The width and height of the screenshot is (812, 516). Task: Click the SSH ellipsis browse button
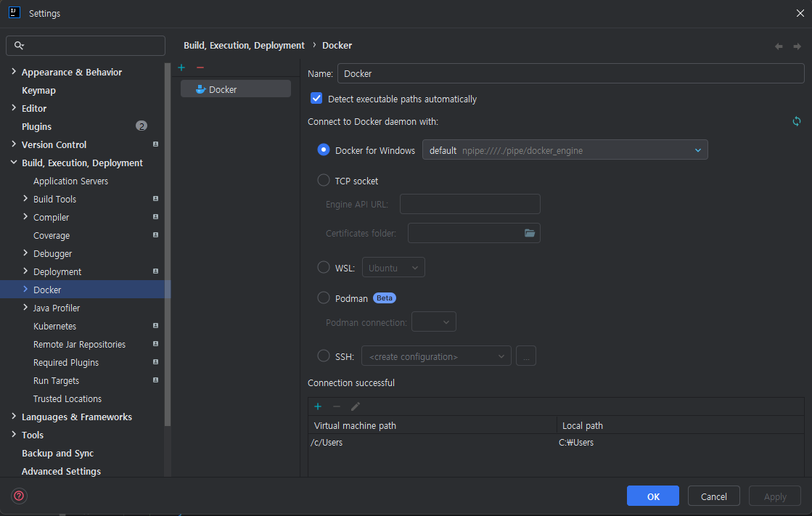525,356
